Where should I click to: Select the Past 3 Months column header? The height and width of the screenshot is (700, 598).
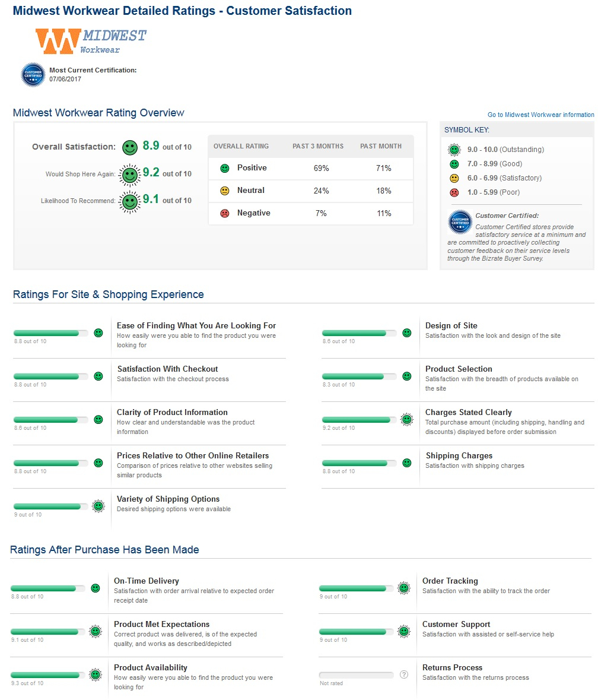pyautogui.click(x=317, y=146)
